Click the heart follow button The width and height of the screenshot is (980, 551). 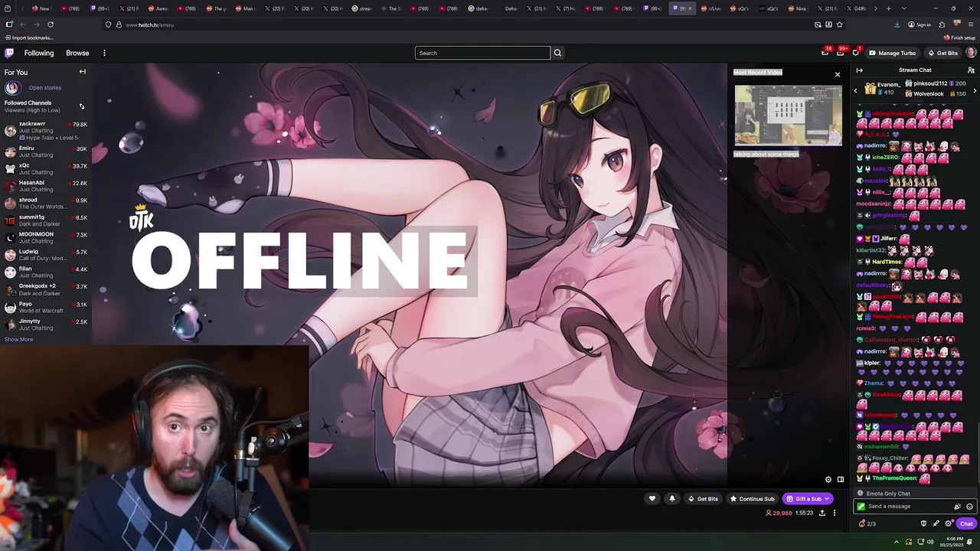[x=652, y=499]
